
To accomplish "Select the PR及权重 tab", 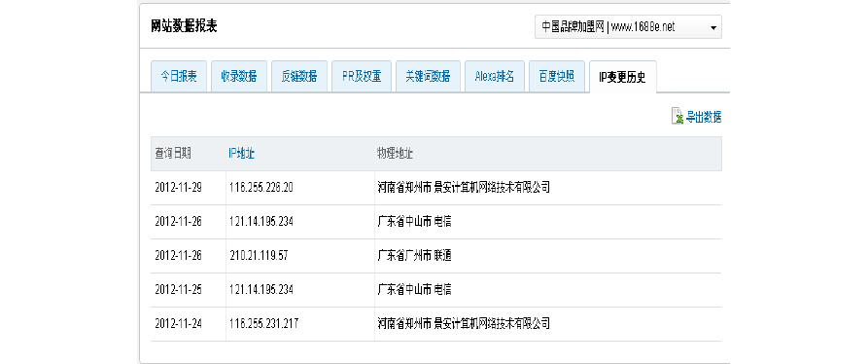I will (x=362, y=77).
